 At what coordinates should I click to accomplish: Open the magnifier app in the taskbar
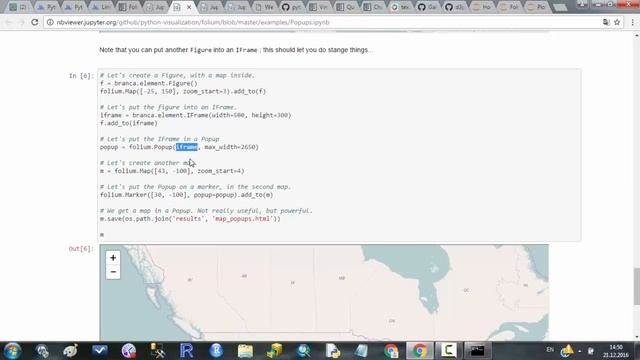tap(303, 351)
